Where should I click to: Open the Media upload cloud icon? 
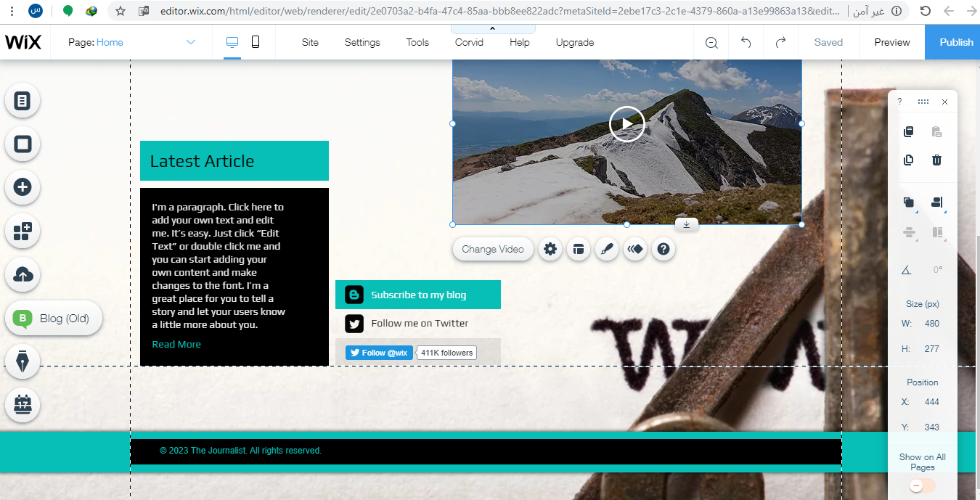[x=23, y=274]
